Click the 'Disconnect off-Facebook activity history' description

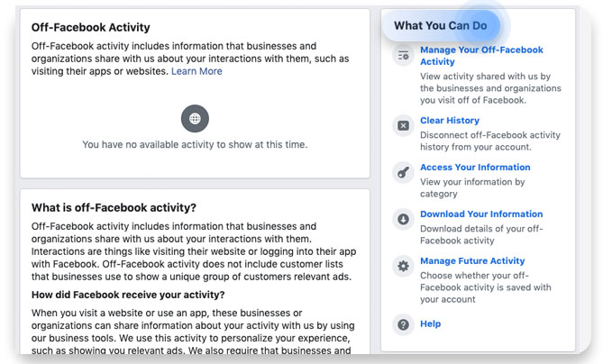coord(489,141)
